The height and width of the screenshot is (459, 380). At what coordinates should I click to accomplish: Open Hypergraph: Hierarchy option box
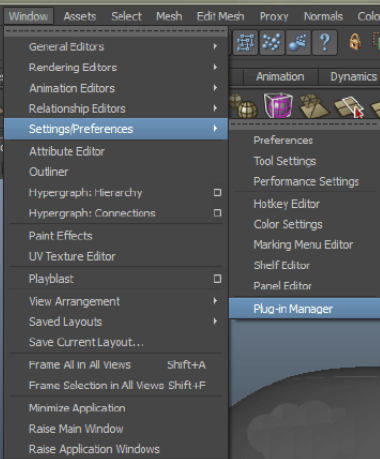(x=217, y=192)
